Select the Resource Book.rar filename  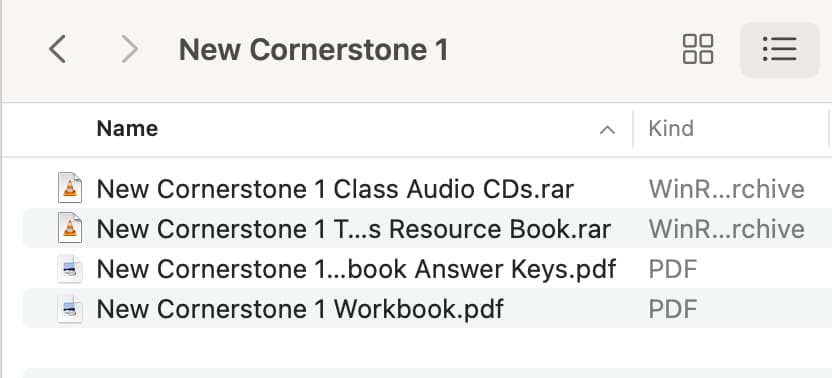point(353,229)
